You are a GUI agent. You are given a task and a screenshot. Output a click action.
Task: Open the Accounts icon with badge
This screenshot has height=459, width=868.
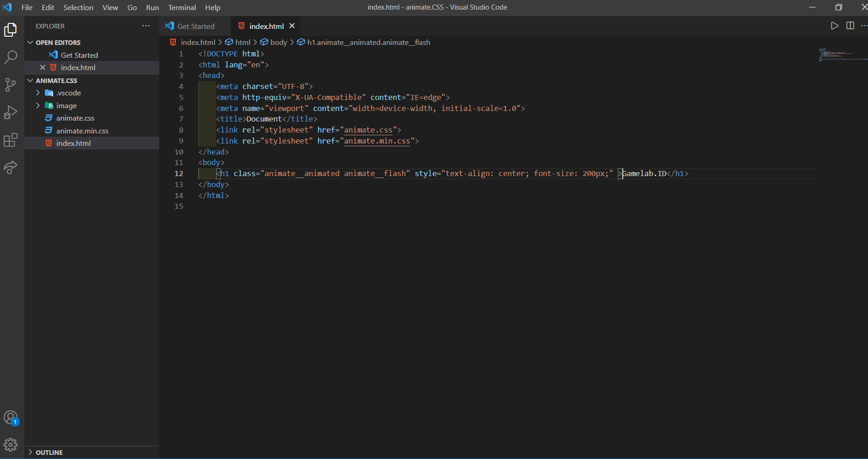[x=11, y=418]
